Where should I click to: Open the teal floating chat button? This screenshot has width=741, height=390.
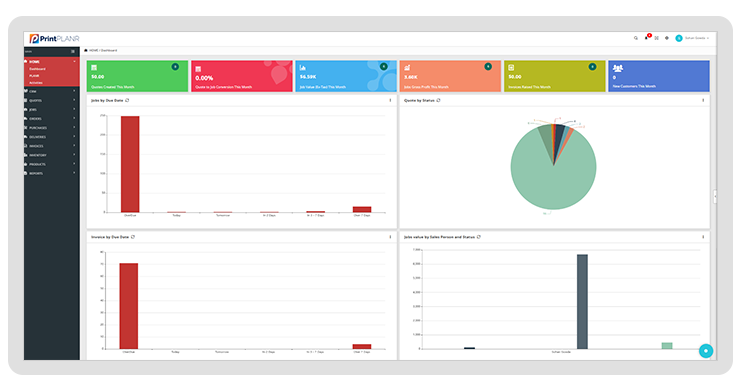(706, 351)
